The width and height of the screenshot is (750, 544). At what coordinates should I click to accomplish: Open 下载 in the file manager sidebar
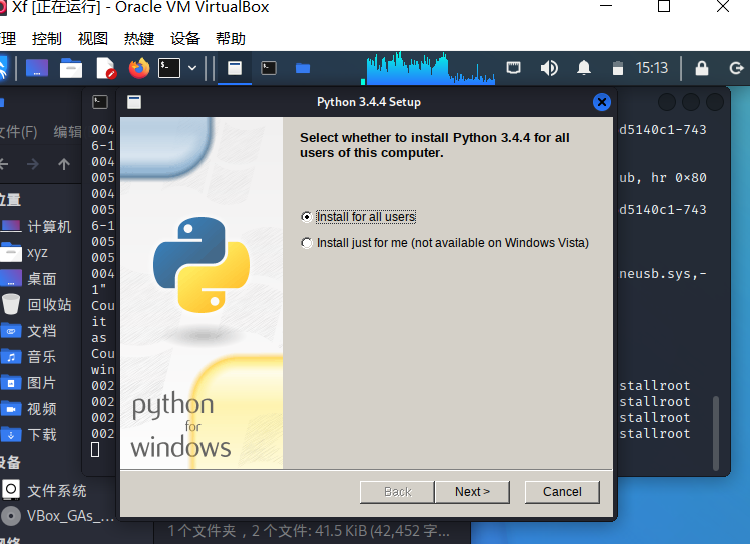[40, 434]
